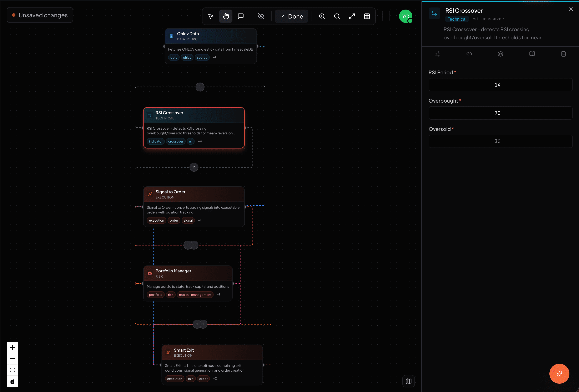The image size is (579, 392).
Task: Open the documentation book tab
Action: [x=532, y=54]
